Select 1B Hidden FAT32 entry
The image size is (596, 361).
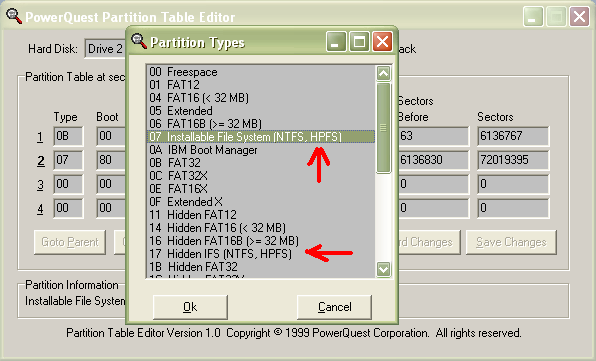(260, 266)
